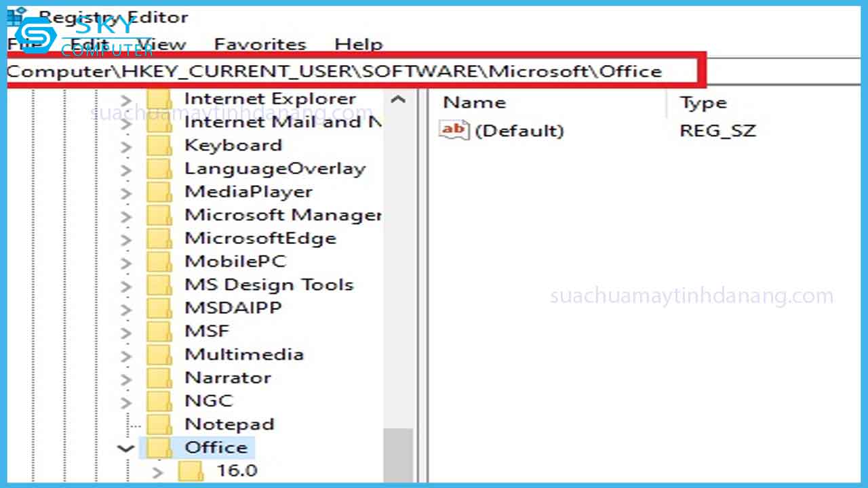Select the MediaPlayer key label

[x=249, y=192]
